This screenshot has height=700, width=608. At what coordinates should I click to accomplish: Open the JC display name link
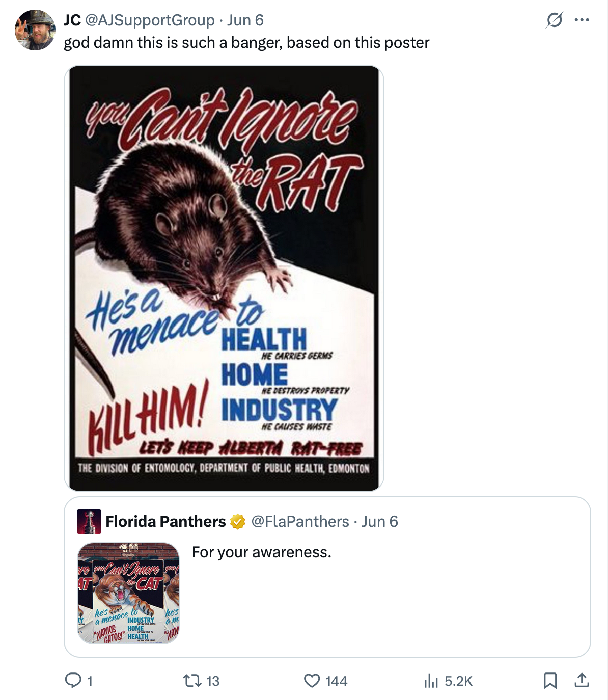pos(72,20)
